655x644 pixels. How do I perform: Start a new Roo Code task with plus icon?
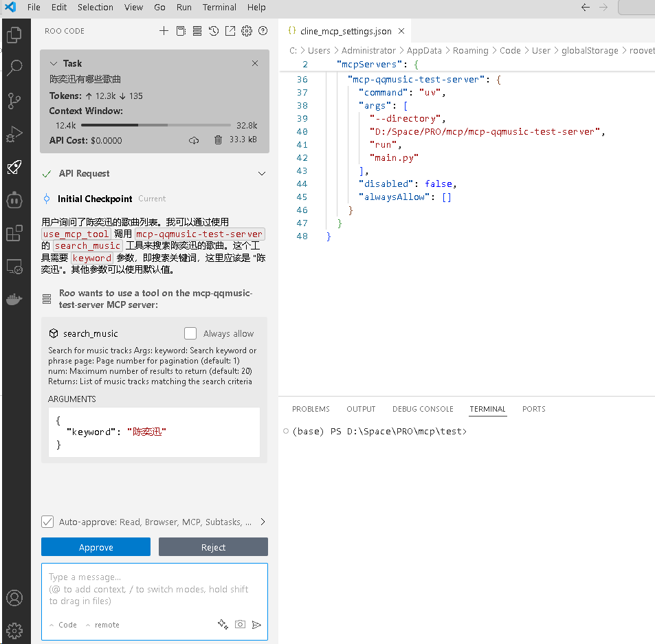tap(164, 31)
